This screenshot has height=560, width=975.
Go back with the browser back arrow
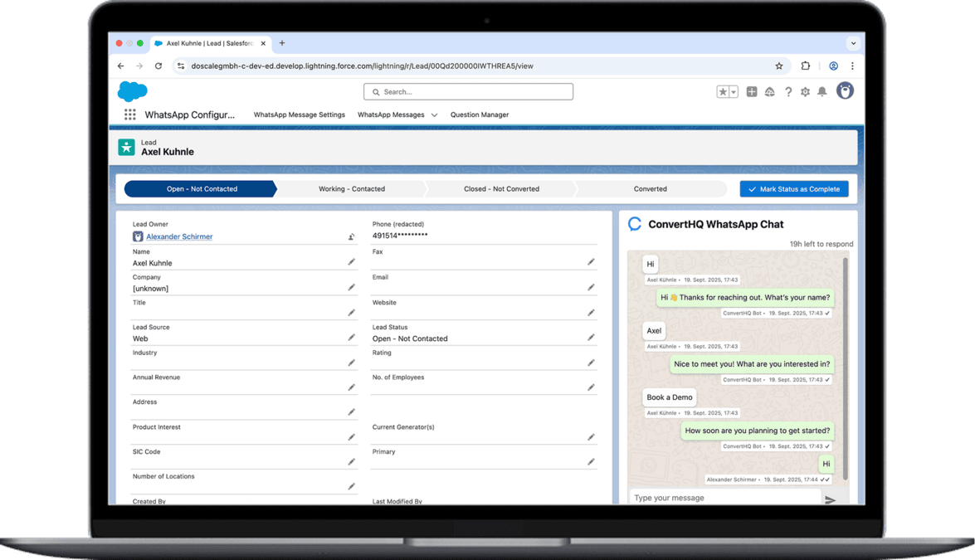[120, 66]
